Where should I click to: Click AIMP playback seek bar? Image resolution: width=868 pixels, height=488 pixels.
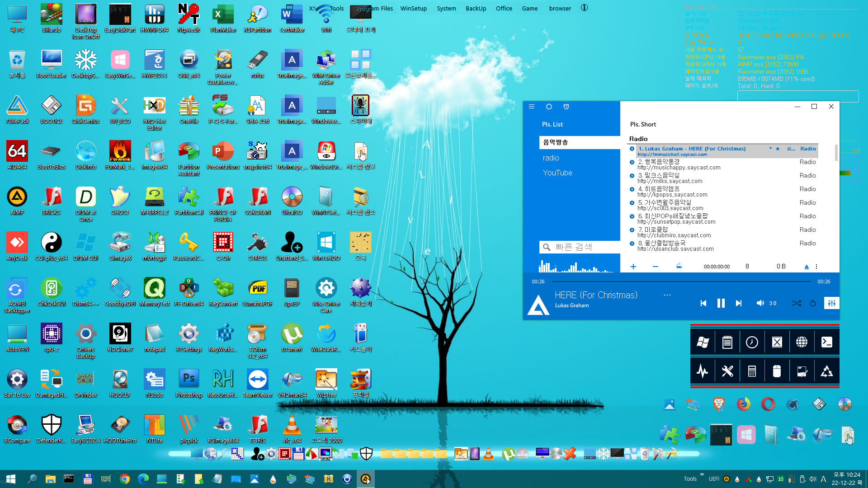click(x=681, y=282)
